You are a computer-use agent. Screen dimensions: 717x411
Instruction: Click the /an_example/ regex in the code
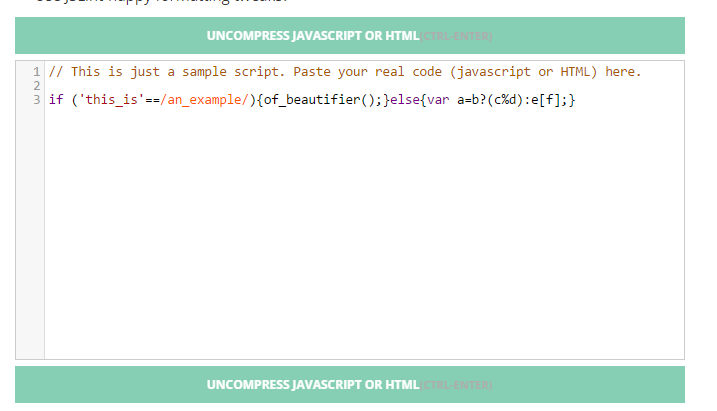click(x=204, y=100)
